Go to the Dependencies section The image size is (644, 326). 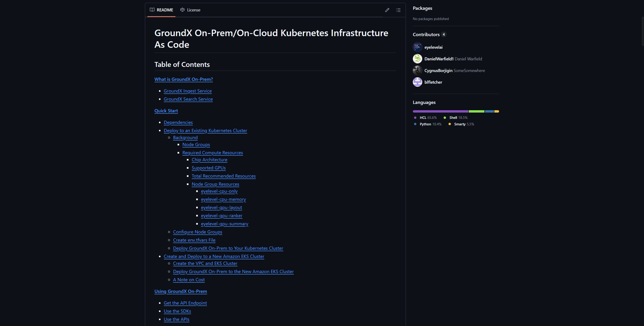coord(178,122)
